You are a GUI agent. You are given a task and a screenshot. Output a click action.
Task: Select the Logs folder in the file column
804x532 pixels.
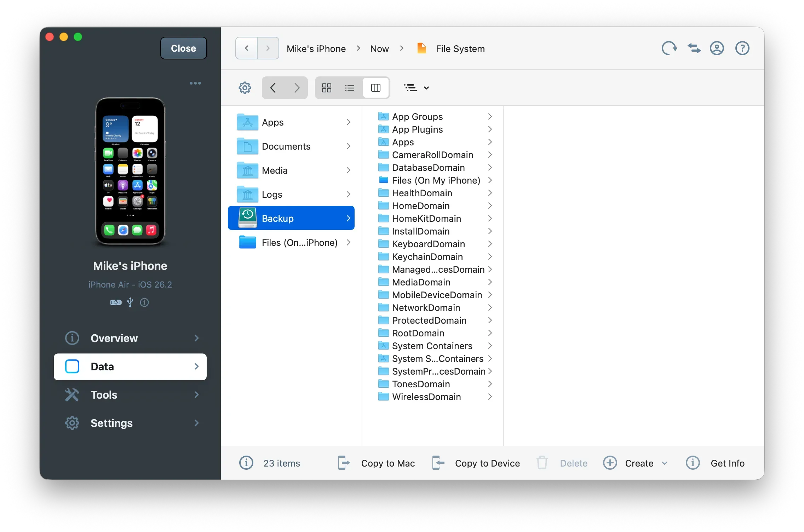click(x=271, y=194)
